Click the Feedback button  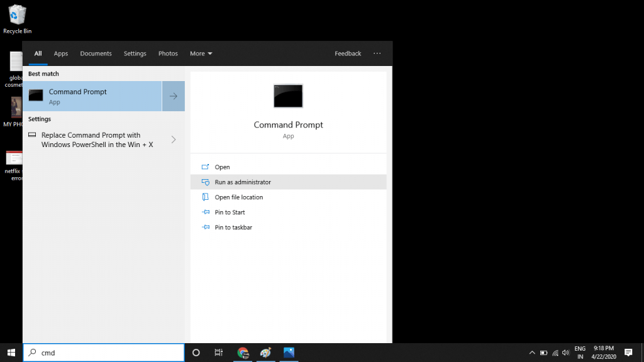[x=348, y=53]
